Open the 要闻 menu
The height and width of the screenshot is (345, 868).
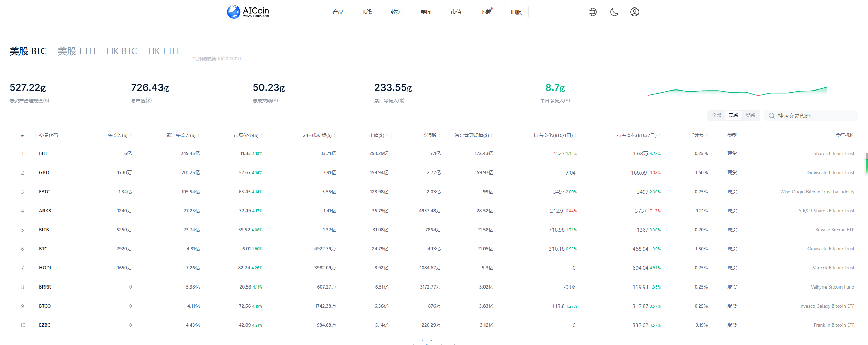click(426, 12)
